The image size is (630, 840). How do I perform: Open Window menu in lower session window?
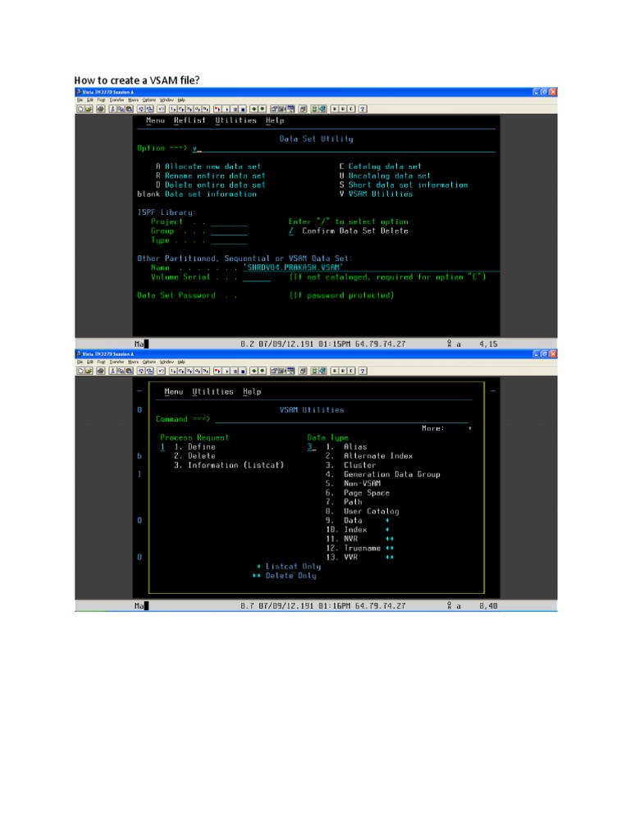[x=167, y=362]
